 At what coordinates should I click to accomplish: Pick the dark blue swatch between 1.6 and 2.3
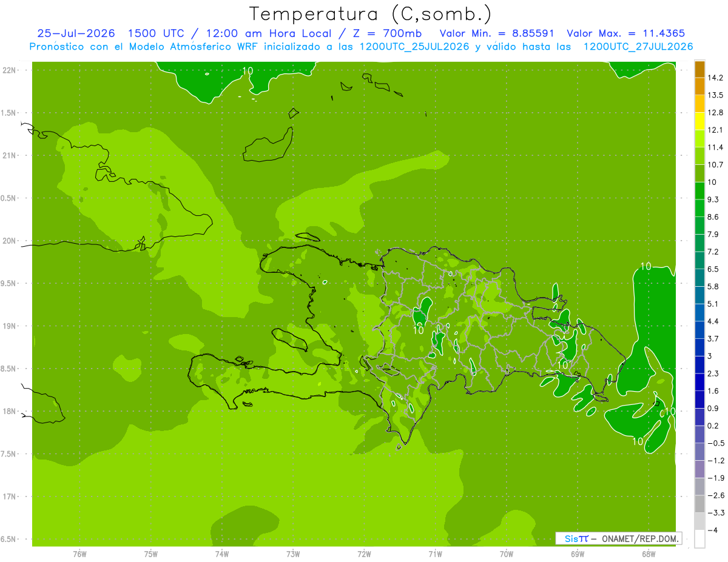click(x=699, y=382)
